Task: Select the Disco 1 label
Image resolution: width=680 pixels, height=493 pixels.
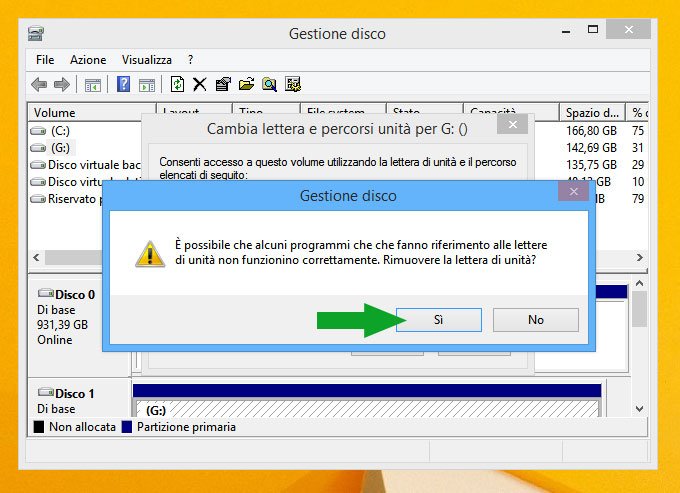Action: tap(75, 394)
